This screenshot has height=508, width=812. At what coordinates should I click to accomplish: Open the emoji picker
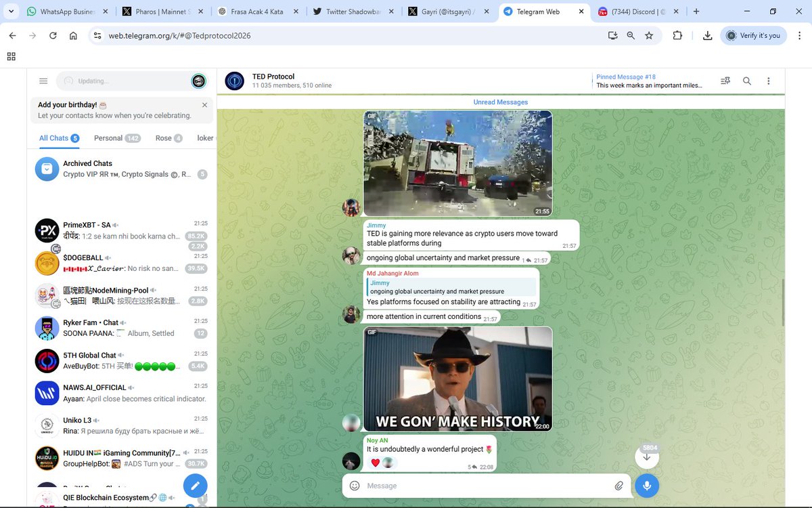[354, 486]
